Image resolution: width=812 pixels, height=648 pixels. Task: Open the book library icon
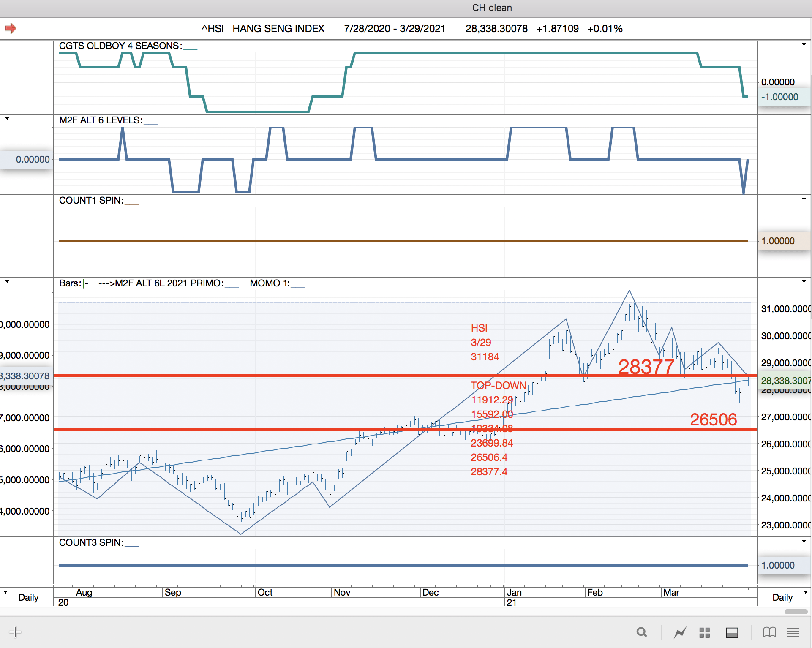tap(770, 632)
